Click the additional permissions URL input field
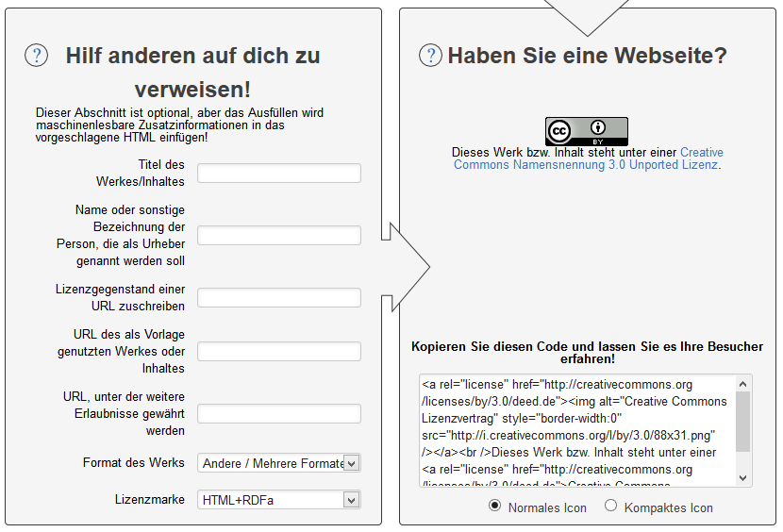Screen dimensions: 783x532 (x=279, y=414)
